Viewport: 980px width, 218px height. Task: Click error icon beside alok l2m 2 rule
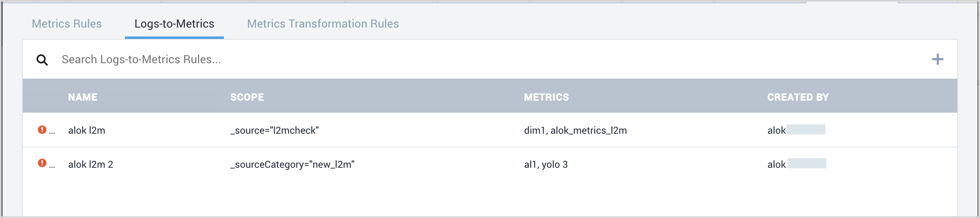(x=42, y=163)
